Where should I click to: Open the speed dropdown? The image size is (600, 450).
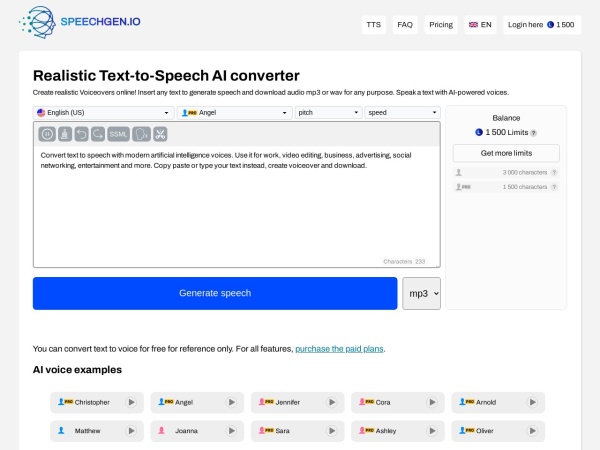pyautogui.click(x=402, y=113)
